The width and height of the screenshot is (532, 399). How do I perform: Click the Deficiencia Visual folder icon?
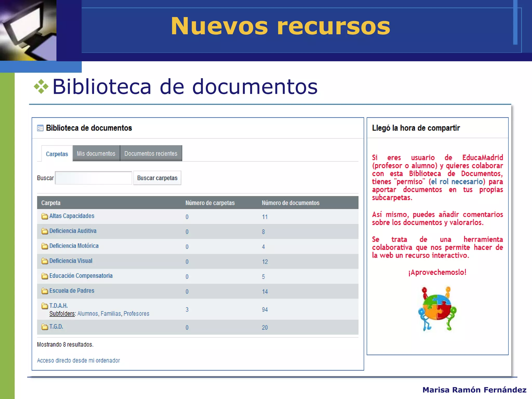point(45,261)
